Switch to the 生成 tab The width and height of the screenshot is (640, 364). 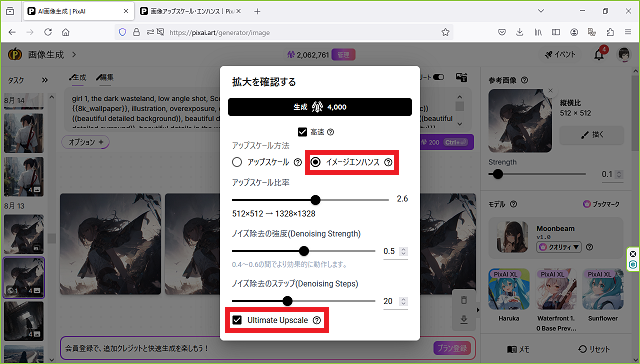click(x=78, y=77)
